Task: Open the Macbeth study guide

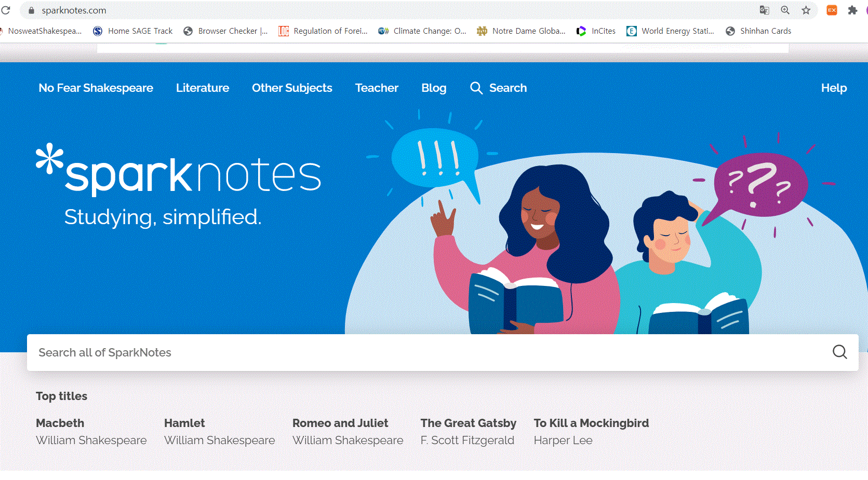Action: point(60,423)
